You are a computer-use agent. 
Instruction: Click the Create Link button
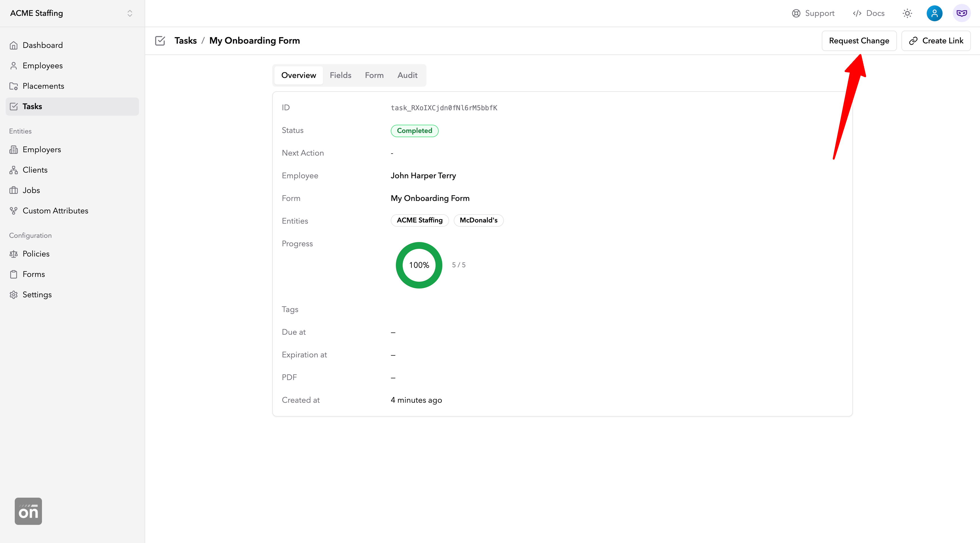pos(936,41)
